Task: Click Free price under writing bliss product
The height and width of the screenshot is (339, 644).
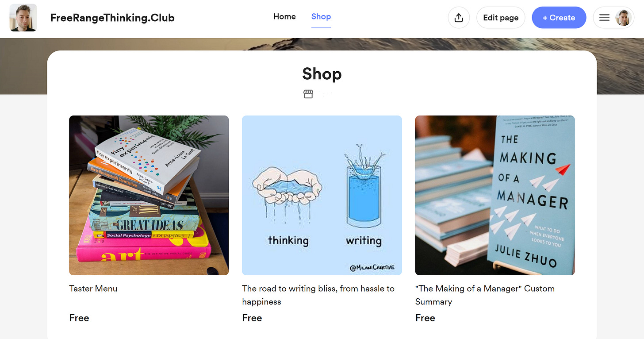Action: click(x=252, y=318)
